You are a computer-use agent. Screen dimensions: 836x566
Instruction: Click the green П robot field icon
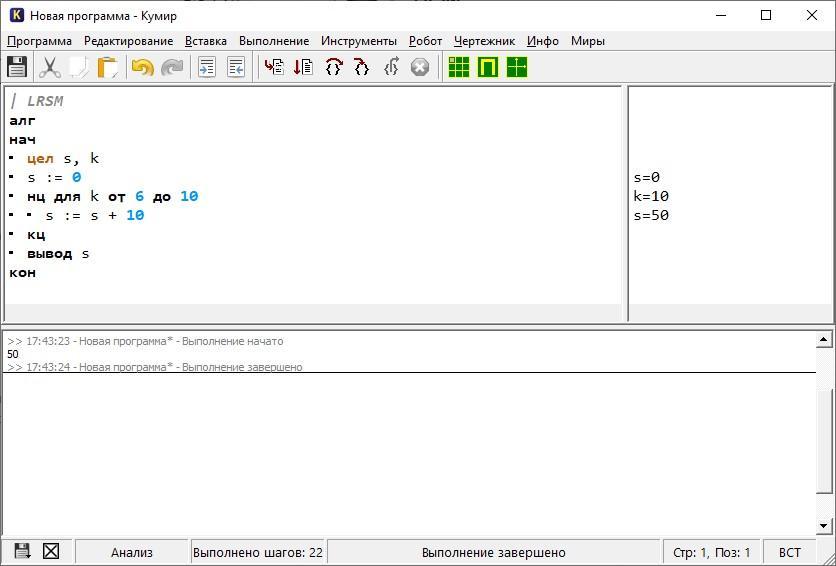pos(488,67)
